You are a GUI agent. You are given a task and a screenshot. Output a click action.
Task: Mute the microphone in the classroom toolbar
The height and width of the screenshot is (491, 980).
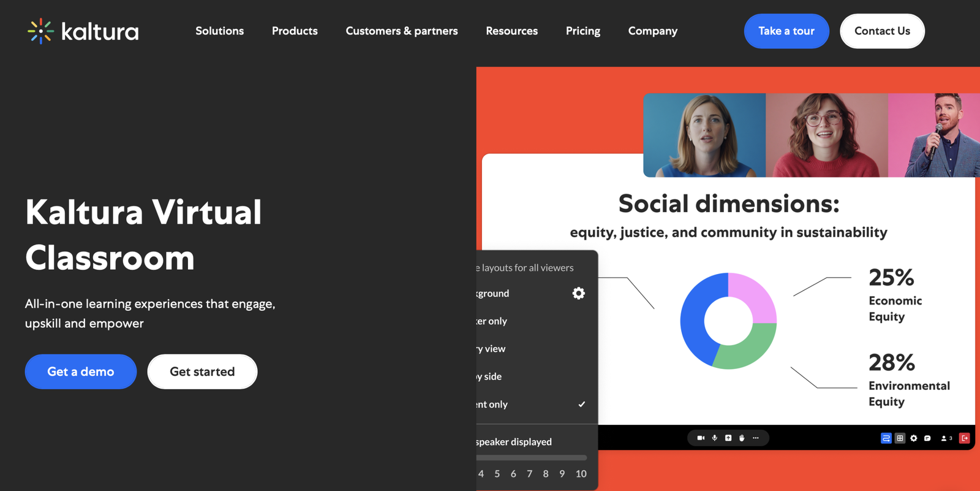[x=715, y=438]
